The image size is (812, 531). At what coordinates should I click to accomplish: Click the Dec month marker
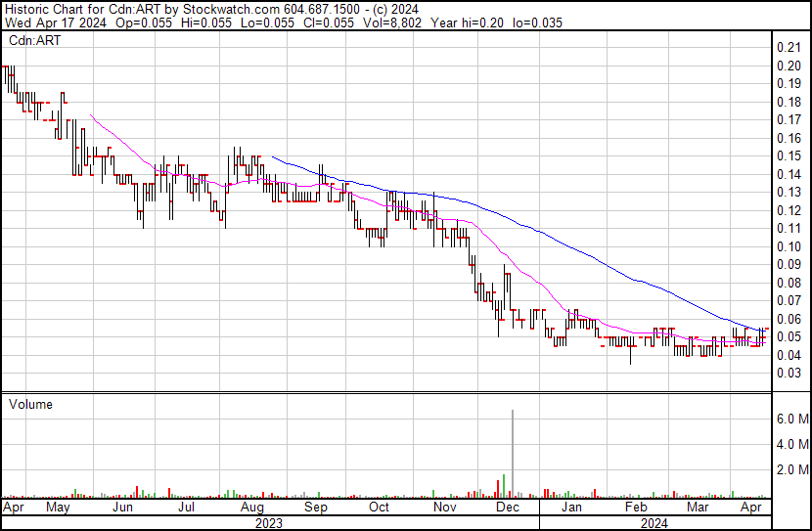(507, 508)
